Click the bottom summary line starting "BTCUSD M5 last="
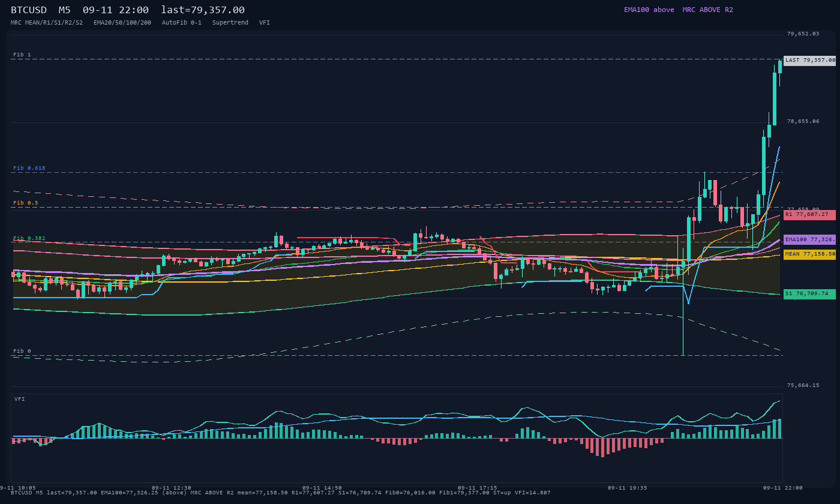The height and width of the screenshot is (504, 840). coord(281,493)
